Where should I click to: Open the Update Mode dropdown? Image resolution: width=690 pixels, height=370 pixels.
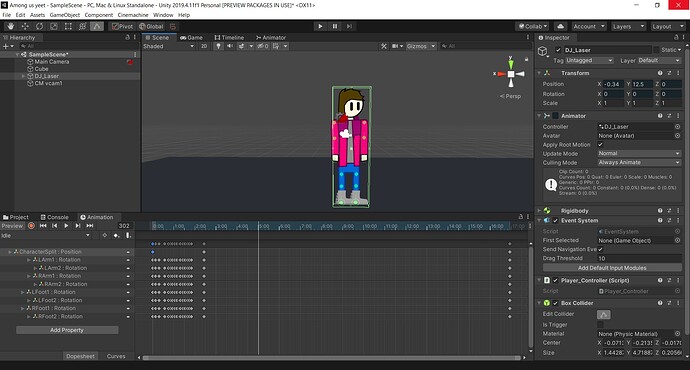click(639, 154)
